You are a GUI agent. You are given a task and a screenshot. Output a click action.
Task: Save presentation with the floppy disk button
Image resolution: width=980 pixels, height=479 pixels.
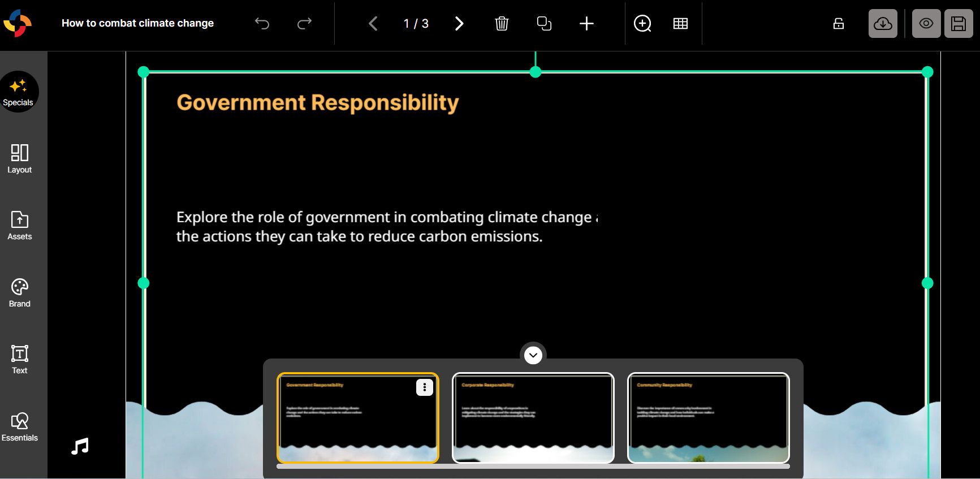point(959,23)
